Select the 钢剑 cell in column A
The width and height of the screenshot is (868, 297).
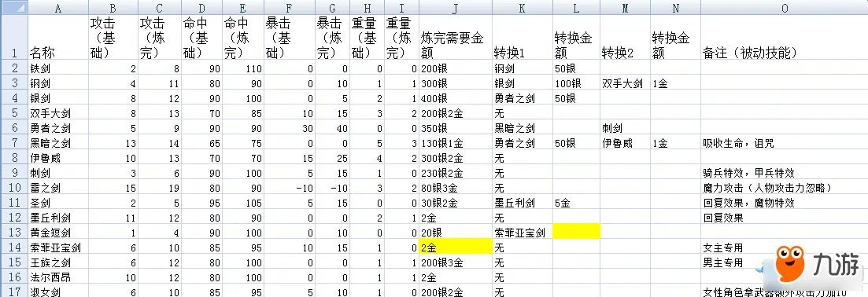tap(57, 84)
